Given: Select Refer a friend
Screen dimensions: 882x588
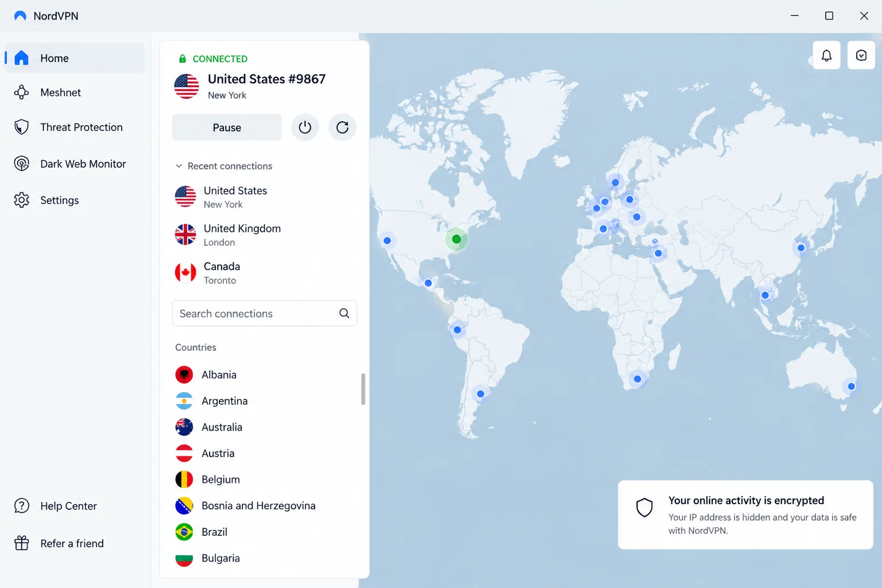Looking at the screenshot, I should tap(75, 543).
